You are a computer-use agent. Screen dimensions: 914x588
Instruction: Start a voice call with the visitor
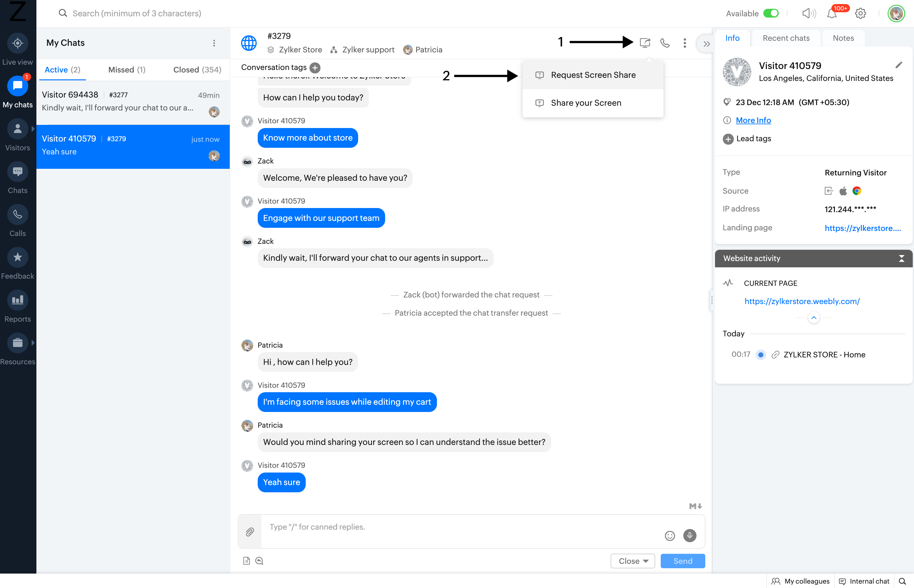(665, 43)
